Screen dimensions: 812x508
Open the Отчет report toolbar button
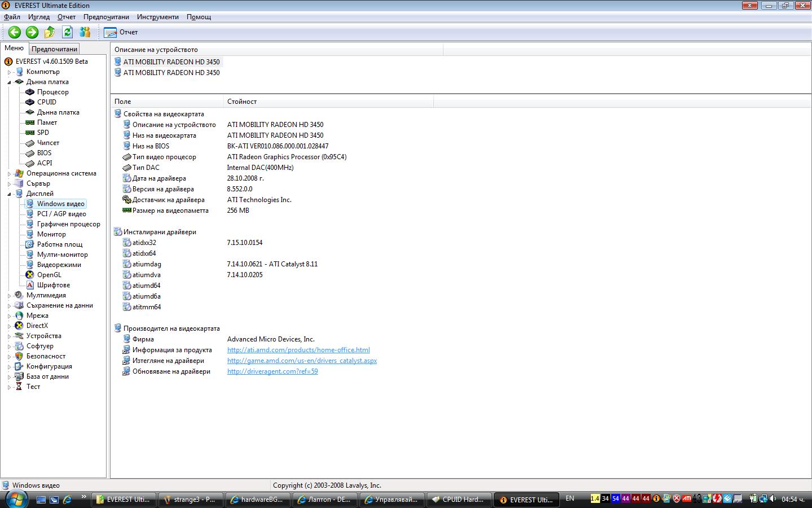[x=121, y=32]
